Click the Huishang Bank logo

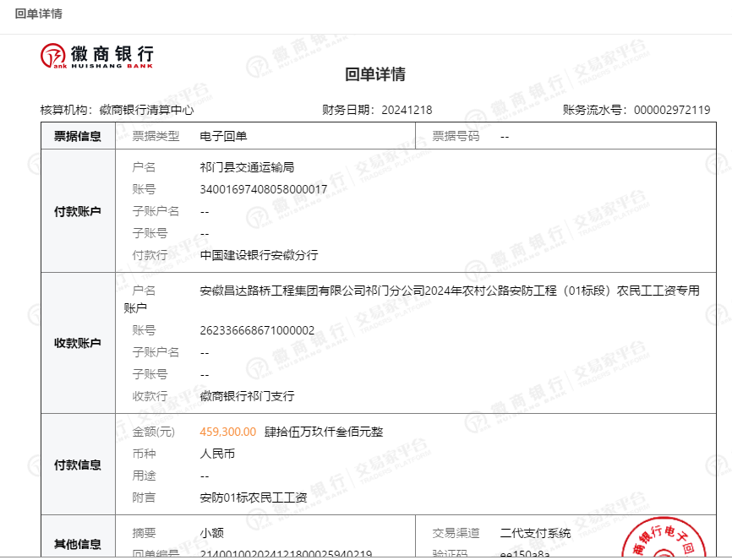coord(97,55)
